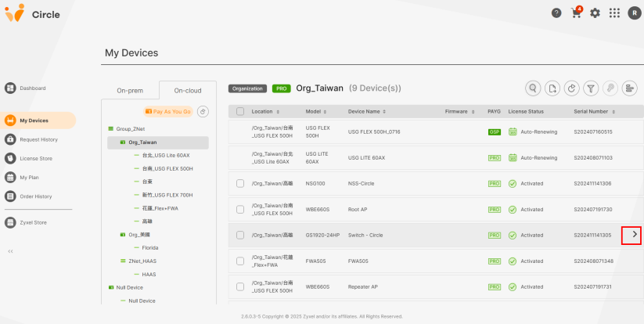Screen dimensions: 644x324
Task: Switch to the On-prem tab
Action: coord(130,90)
